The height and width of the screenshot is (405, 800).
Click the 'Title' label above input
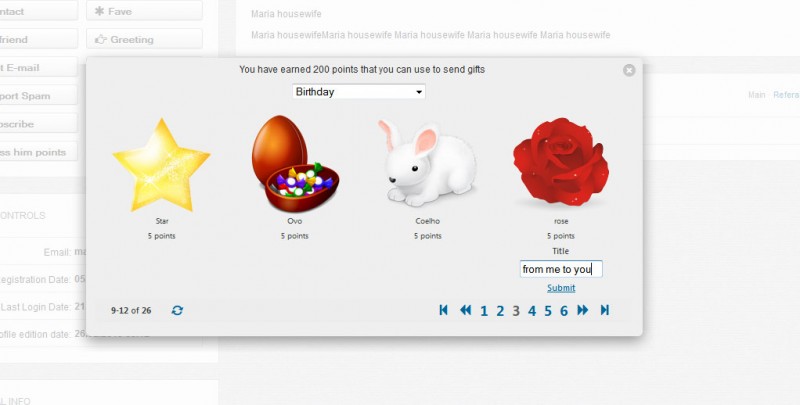pyautogui.click(x=560, y=251)
